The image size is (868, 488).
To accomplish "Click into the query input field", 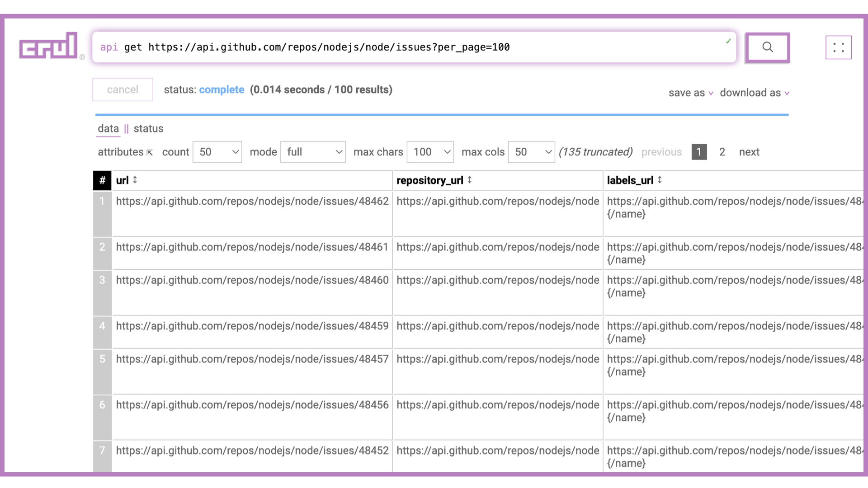I will pyautogui.click(x=414, y=47).
